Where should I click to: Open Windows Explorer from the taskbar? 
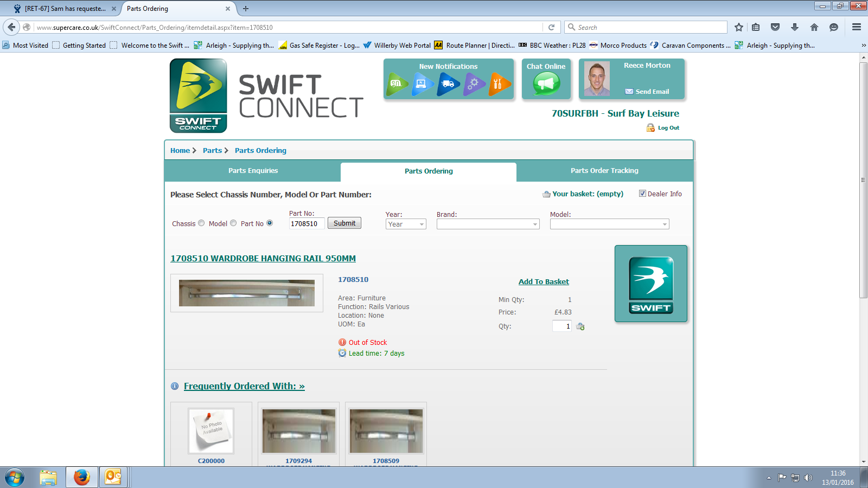[48, 477]
